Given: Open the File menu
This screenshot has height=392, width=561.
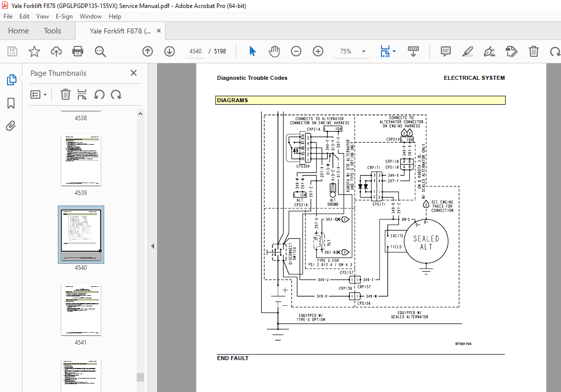Looking at the screenshot, I should click(8, 16).
